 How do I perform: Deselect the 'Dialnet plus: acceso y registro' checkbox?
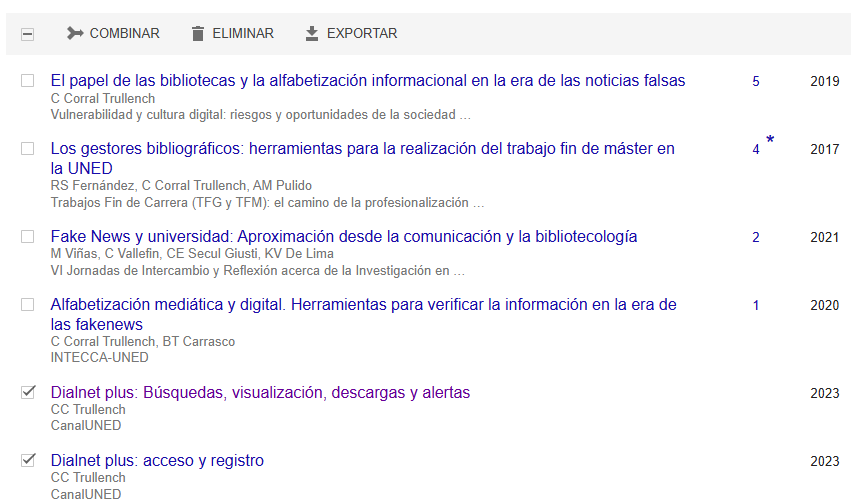coord(28,460)
